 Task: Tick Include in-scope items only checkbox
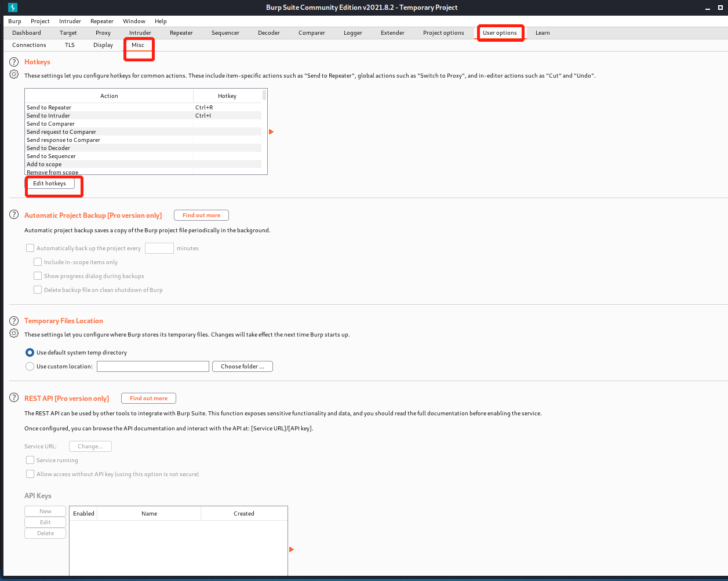pyautogui.click(x=38, y=262)
